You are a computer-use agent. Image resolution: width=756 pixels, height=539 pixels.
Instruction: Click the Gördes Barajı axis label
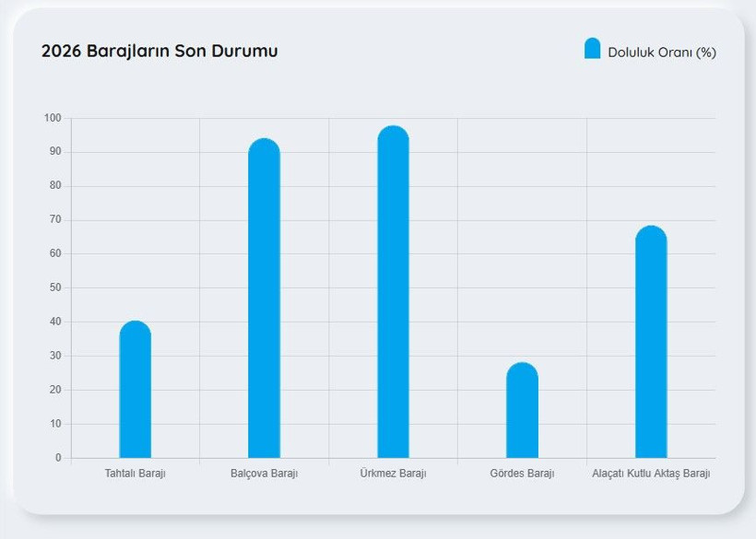click(522, 474)
